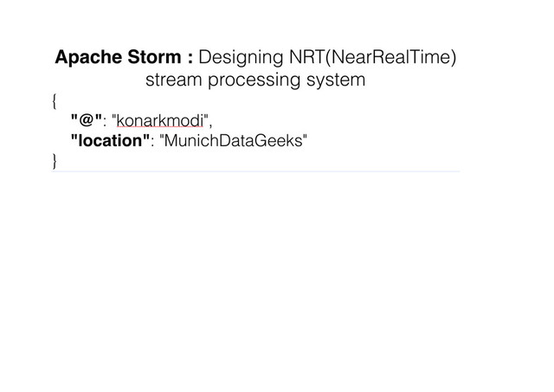Image resolution: width=554 pixels, height=392 pixels.
Task: Click the word 'Apache' in the title
Action: pyautogui.click(x=88, y=58)
